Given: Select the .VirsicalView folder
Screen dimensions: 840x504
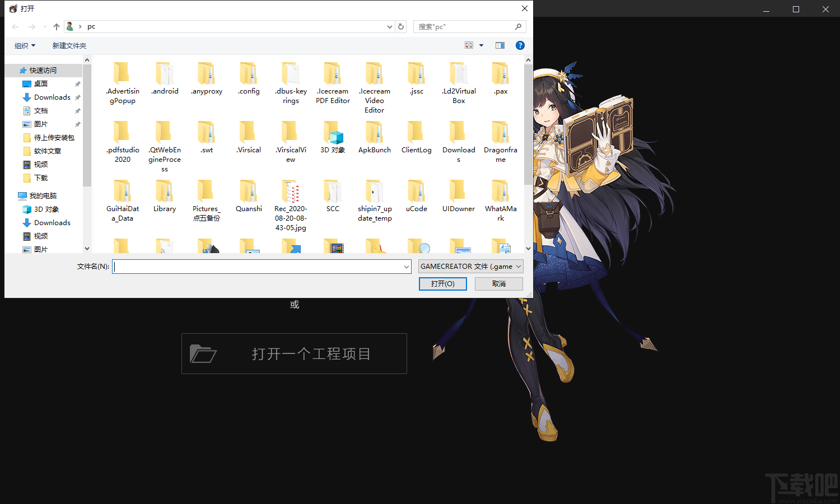Looking at the screenshot, I should [x=291, y=142].
